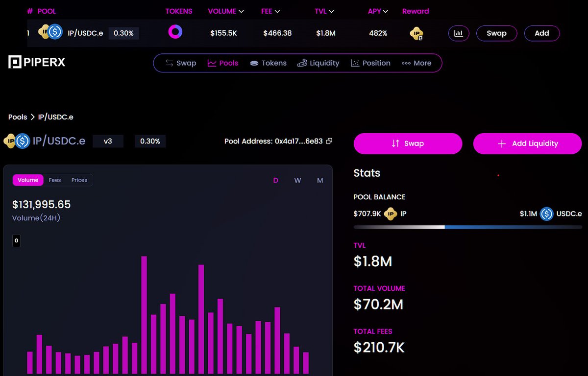This screenshot has height=376, width=588.
Task: Click the 482% APY value
Action: pyautogui.click(x=378, y=33)
